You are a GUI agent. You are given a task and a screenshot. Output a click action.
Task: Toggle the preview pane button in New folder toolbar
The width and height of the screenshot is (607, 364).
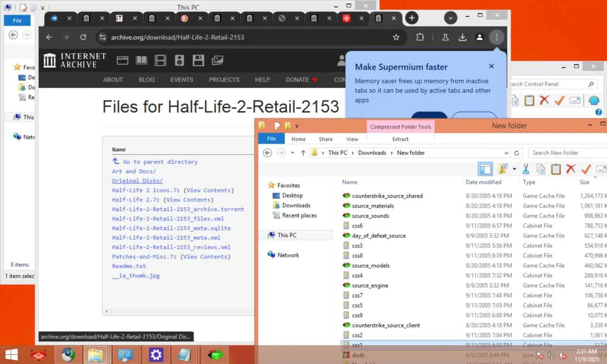(485, 169)
